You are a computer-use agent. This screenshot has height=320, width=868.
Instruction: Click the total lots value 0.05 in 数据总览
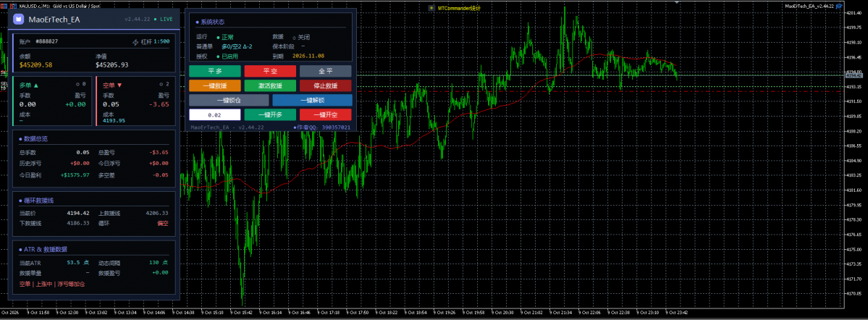(x=83, y=152)
